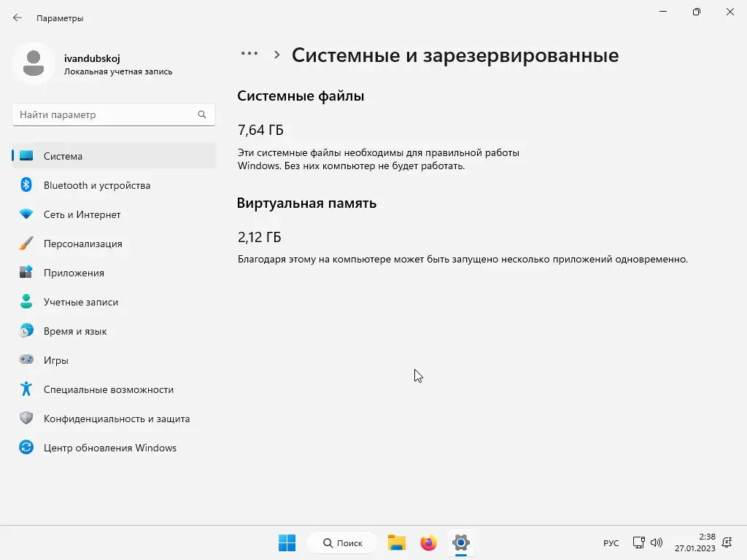The image size is (747, 560).
Task: Click the Конфиденциальность и защита shield icon
Action: tap(26, 419)
